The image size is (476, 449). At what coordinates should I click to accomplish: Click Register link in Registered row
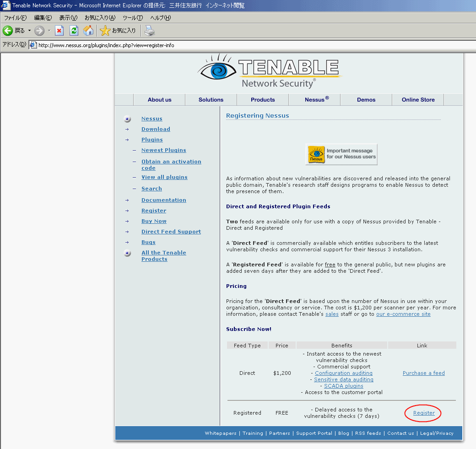(424, 412)
